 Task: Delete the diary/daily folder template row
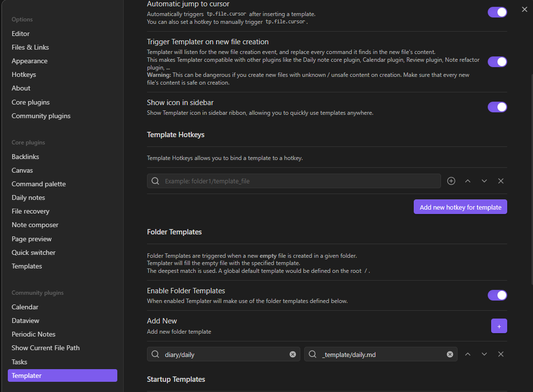tap(501, 354)
